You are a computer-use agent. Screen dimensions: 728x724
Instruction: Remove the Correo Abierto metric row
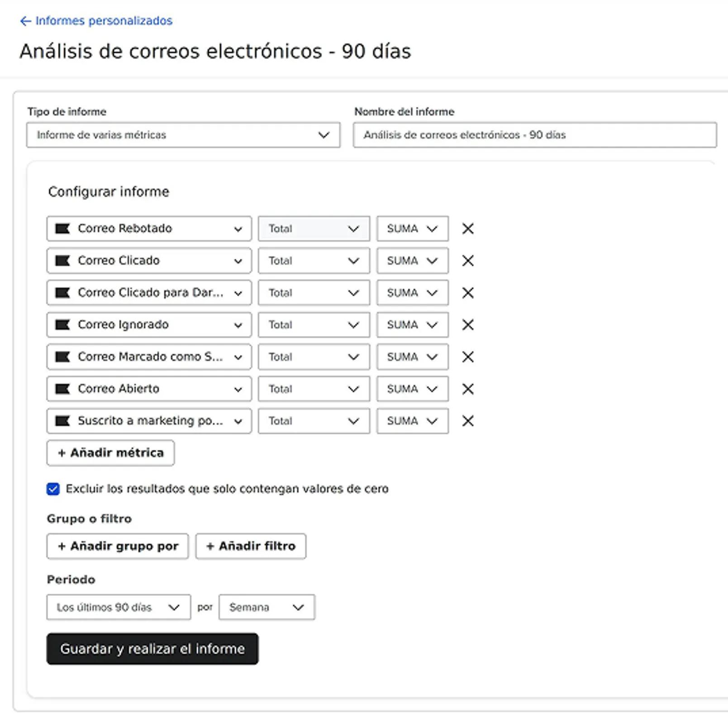pyautogui.click(x=468, y=389)
